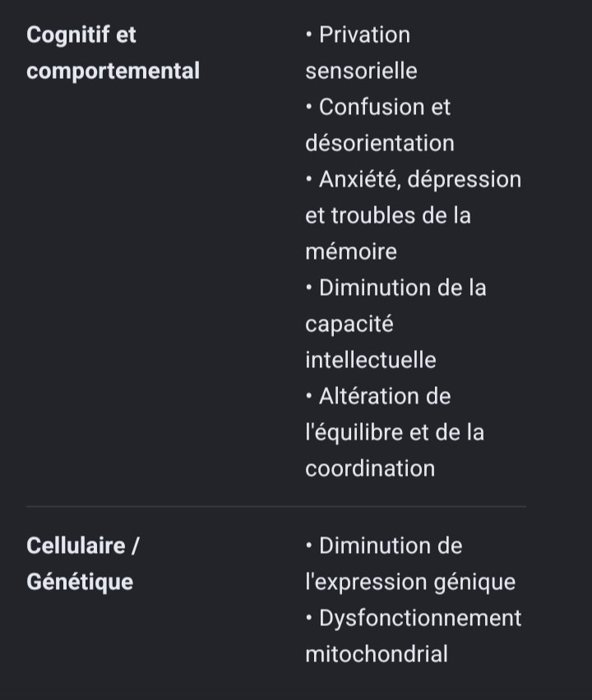Image resolution: width=592 pixels, height=700 pixels.
Task: Click the word 'Génétique' in row header
Action: pos(80,583)
